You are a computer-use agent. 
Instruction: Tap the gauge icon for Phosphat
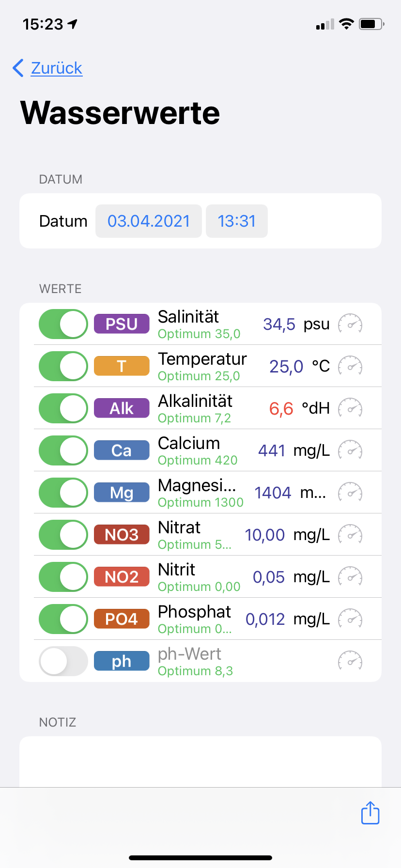[x=350, y=619]
